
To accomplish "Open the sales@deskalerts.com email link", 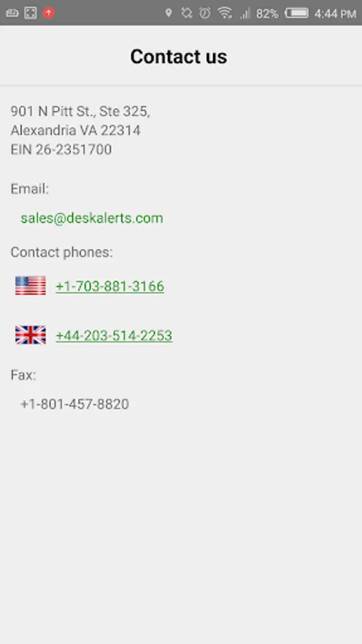I will [92, 218].
